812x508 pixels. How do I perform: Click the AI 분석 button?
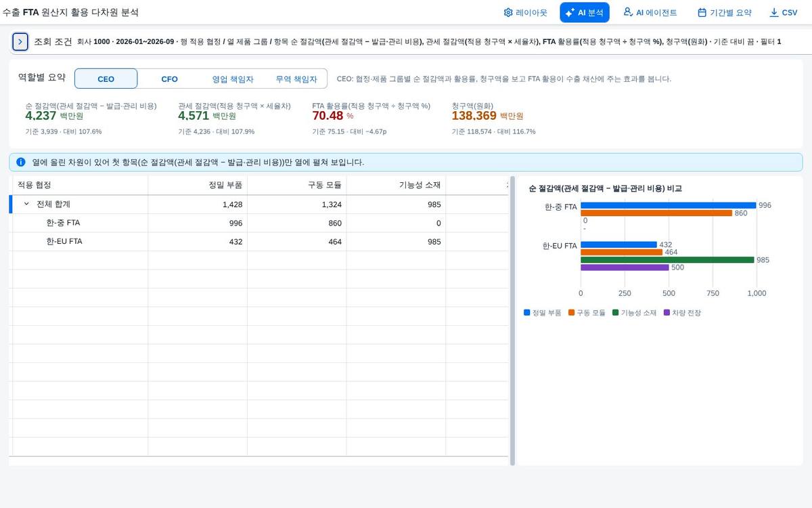click(585, 12)
